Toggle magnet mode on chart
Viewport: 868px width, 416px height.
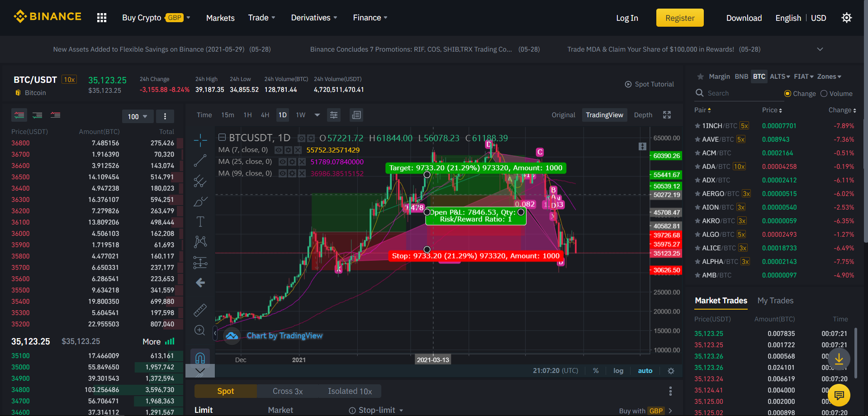pos(200,358)
